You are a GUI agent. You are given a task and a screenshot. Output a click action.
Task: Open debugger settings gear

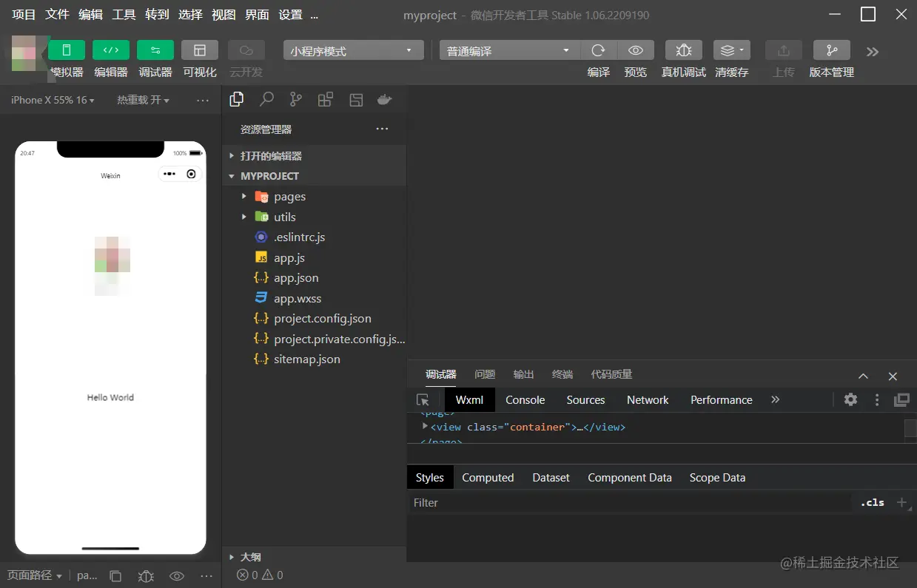tap(850, 399)
